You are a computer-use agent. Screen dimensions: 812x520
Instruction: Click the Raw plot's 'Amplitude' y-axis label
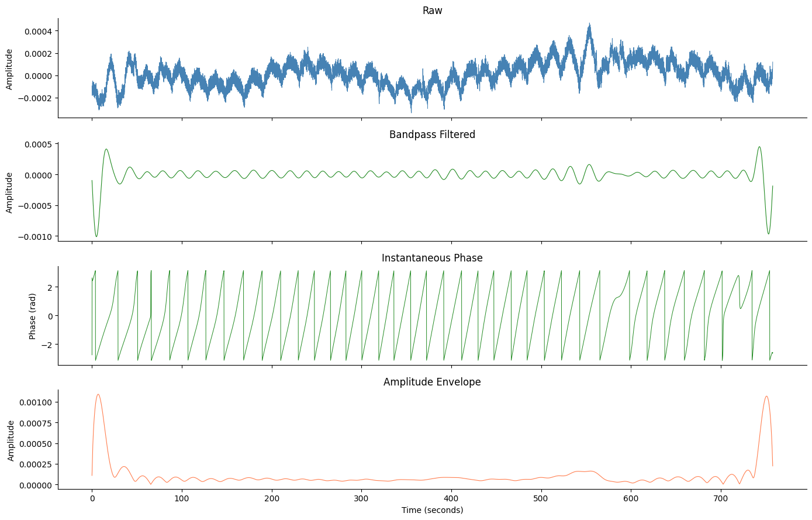point(9,69)
